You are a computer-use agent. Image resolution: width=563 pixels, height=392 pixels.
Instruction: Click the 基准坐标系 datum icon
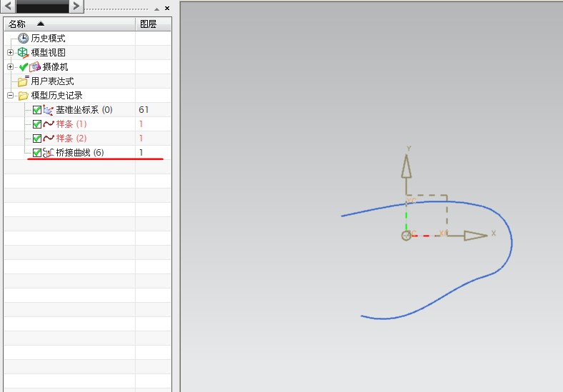[48, 110]
